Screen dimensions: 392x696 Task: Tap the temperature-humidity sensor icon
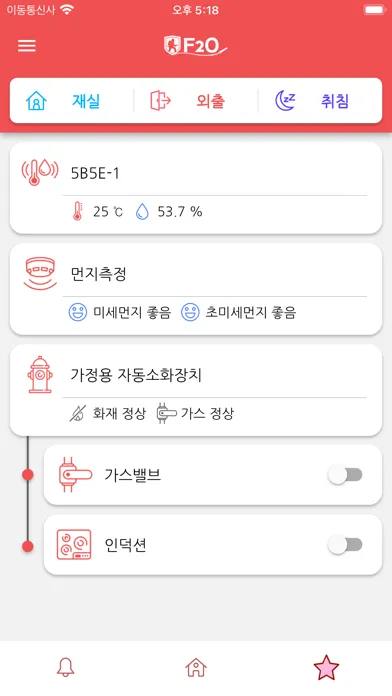click(x=40, y=172)
